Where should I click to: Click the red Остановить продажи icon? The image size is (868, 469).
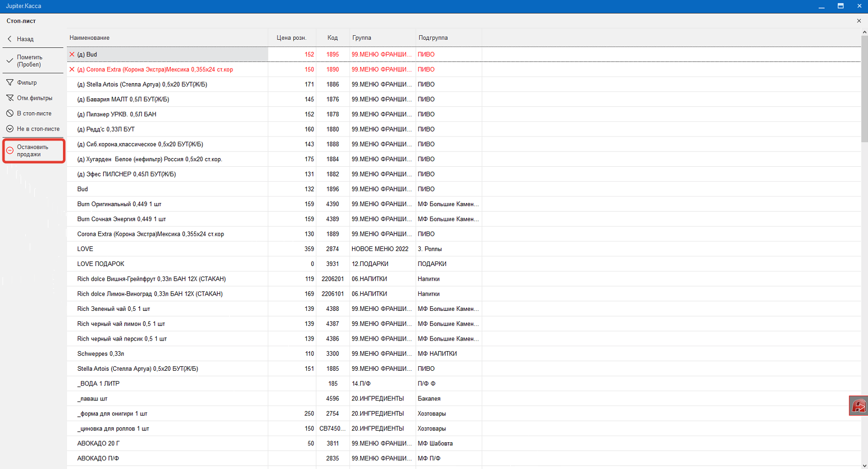(x=10, y=151)
